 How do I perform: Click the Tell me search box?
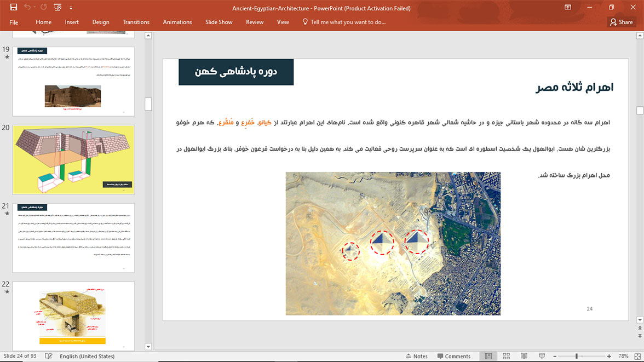[344, 22]
